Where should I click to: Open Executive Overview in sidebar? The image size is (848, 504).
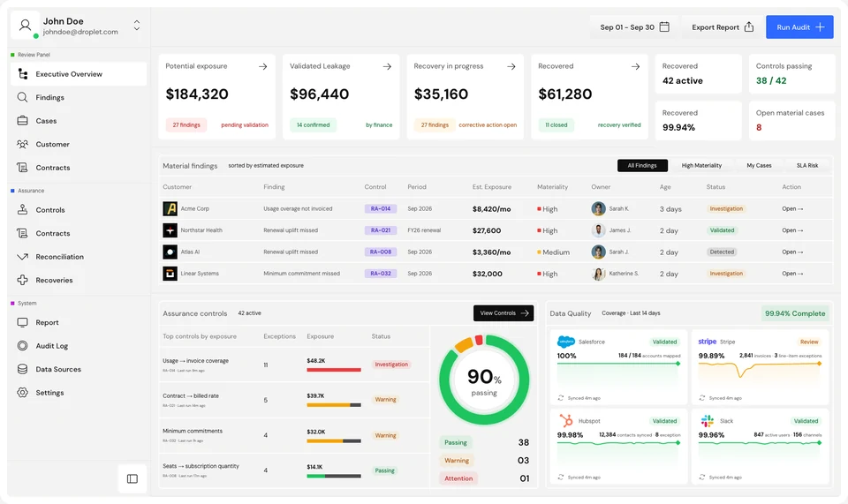coord(79,74)
